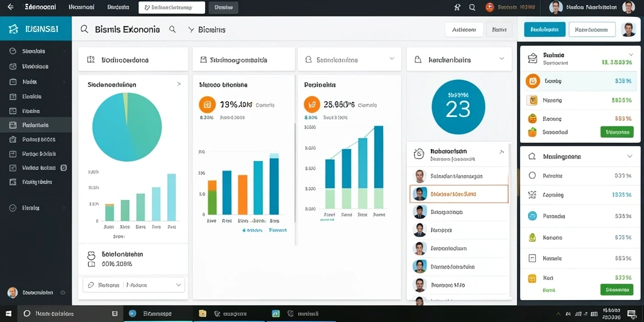644x322 pixels.
Task: Click the orange badge icon beside 13% figure
Action: 207,104
